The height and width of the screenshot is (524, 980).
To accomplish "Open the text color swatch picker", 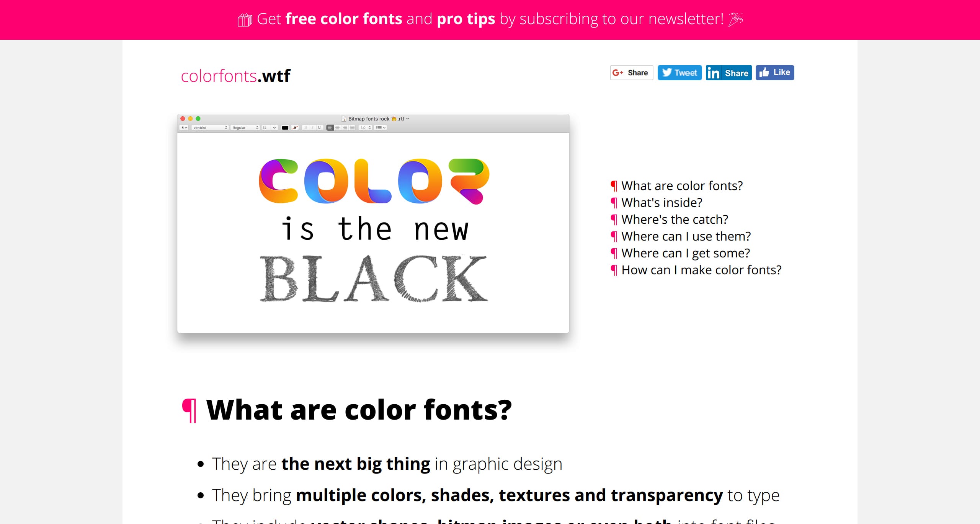I will [285, 127].
